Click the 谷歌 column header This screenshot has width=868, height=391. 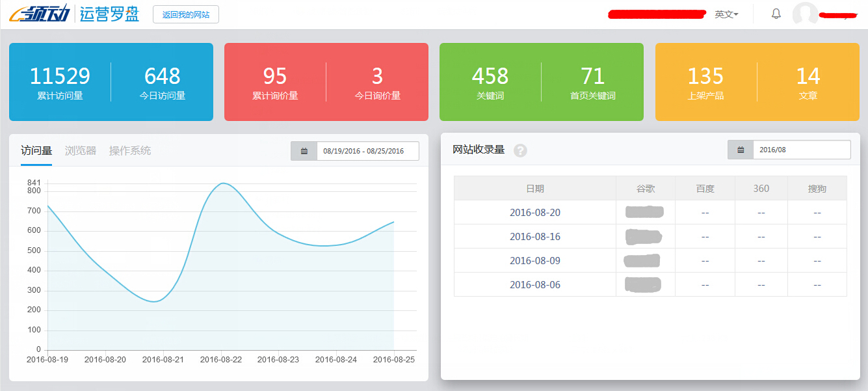pyautogui.click(x=646, y=188)
